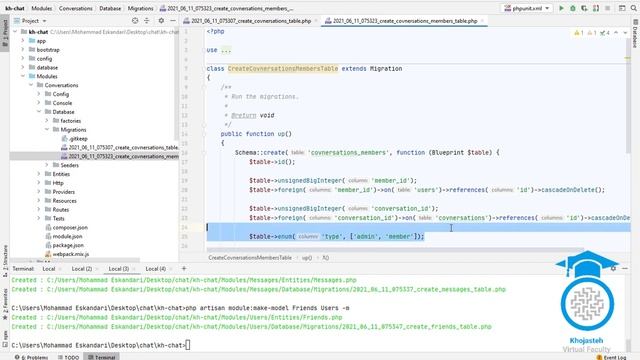Expand the app folder

(23, 41)
